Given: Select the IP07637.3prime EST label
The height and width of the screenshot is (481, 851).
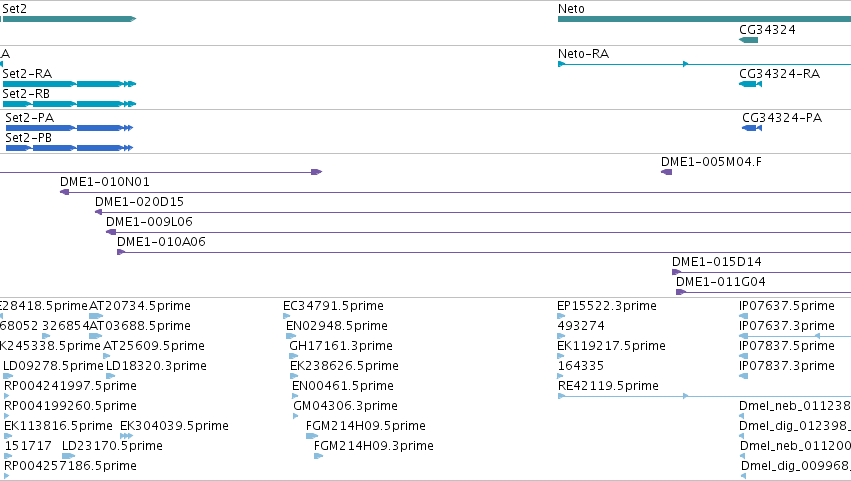Looking at the screenshot, I should (787, 326).
